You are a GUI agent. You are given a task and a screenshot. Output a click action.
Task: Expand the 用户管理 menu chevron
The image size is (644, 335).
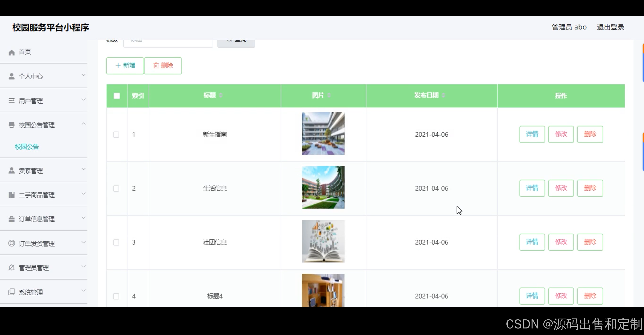coord(84,100)
